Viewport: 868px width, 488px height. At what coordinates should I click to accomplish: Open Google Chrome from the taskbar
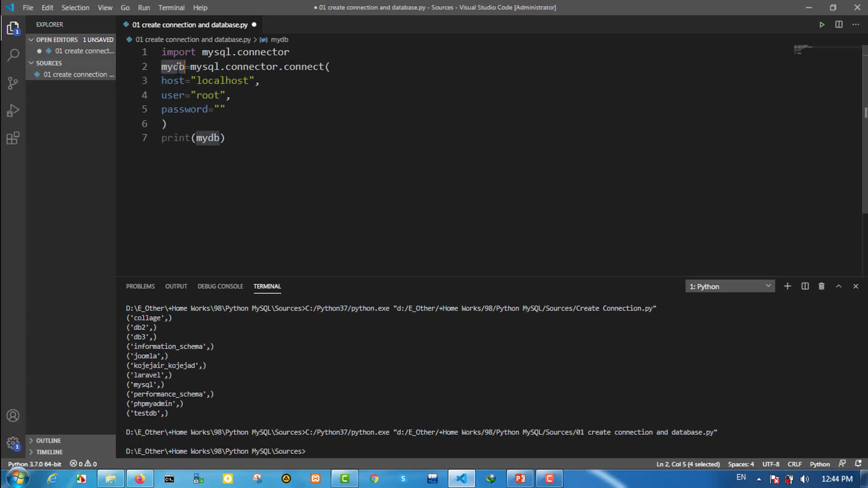point(374,479)
